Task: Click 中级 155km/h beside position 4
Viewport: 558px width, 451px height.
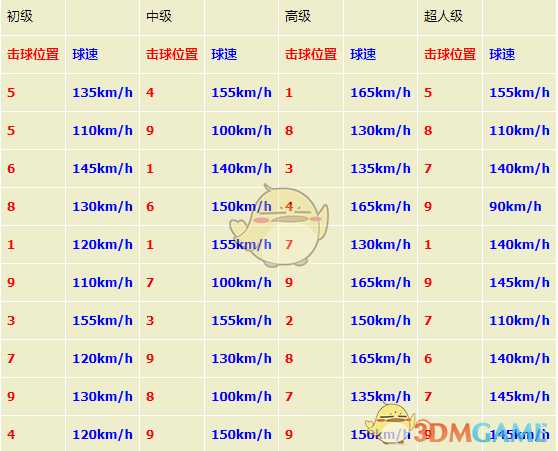Action: 241,93
